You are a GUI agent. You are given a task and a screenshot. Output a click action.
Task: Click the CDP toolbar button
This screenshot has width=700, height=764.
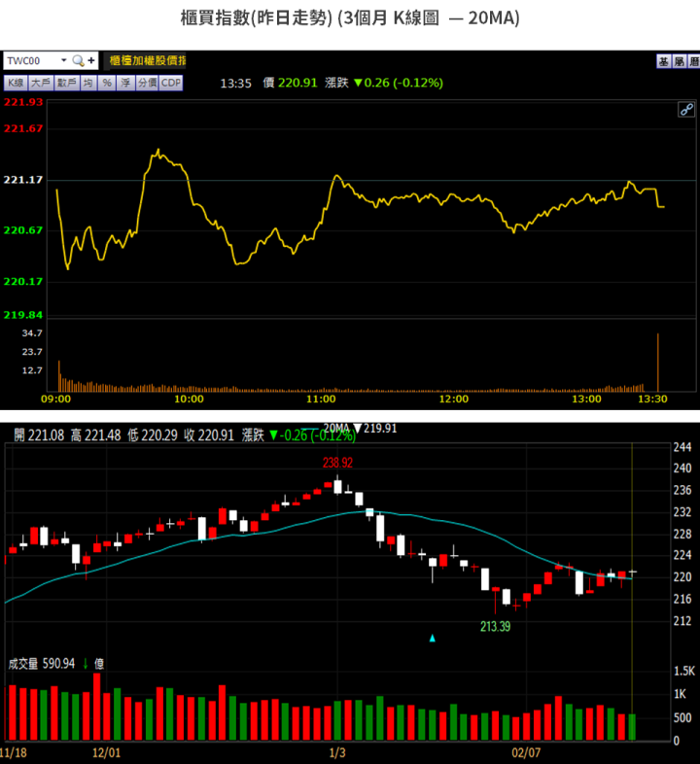coord(170,83)
